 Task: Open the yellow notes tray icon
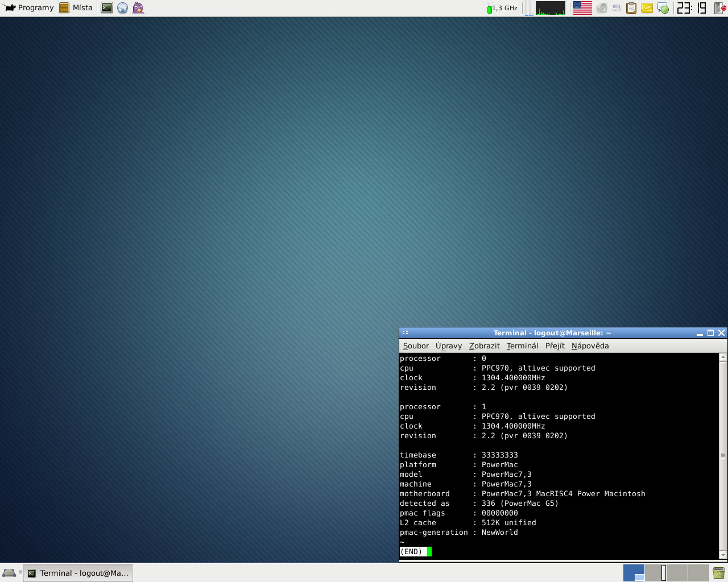click(647, 8)
